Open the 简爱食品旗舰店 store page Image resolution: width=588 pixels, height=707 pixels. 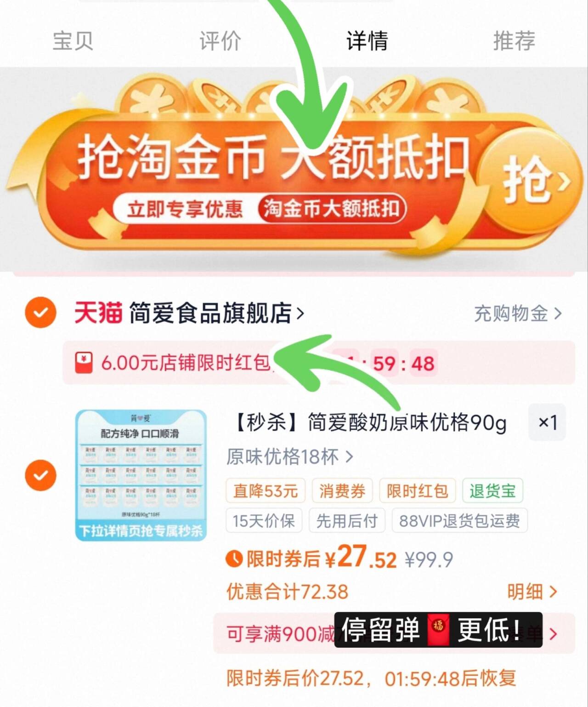click(216, 313)
